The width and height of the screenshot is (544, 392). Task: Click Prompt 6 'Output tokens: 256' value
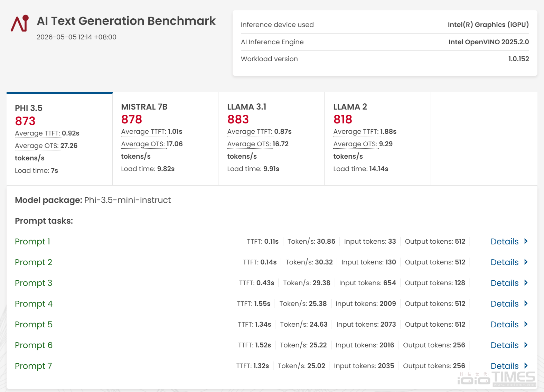(434, 345)
